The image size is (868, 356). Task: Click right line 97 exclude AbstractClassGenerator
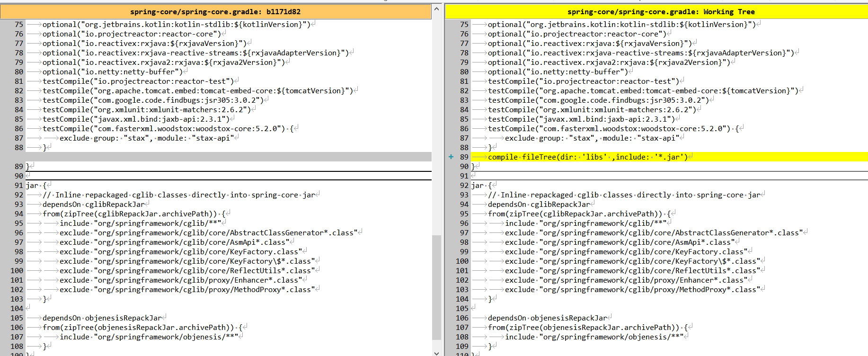coord(654,233)
